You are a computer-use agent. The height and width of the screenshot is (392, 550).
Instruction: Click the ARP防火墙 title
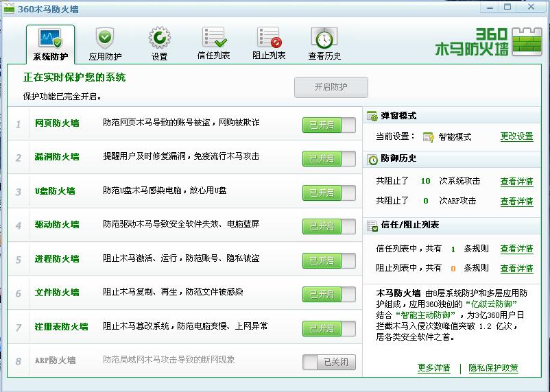[55, 360]
